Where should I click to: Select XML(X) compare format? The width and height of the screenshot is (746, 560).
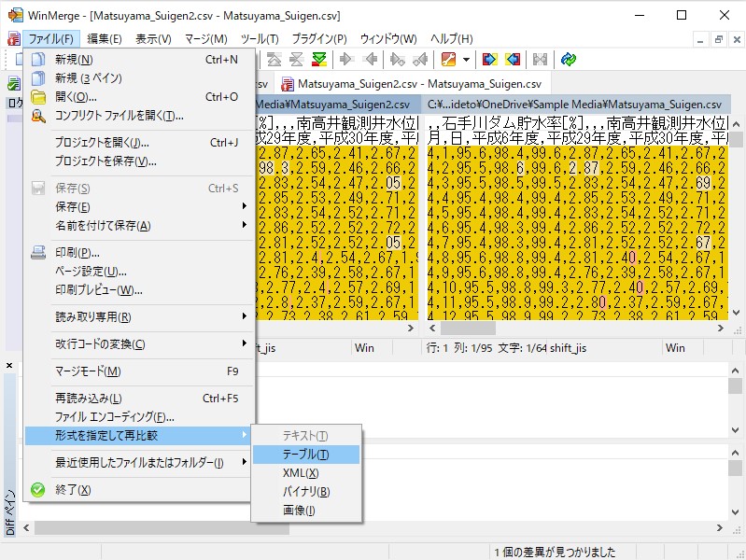coord(306,473)
